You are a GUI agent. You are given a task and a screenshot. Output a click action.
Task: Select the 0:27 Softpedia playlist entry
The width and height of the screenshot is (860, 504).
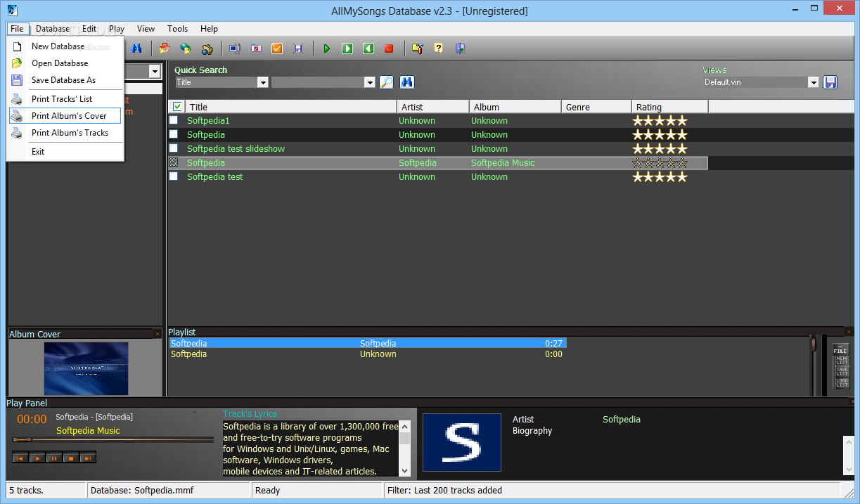[x=367, y=343]
